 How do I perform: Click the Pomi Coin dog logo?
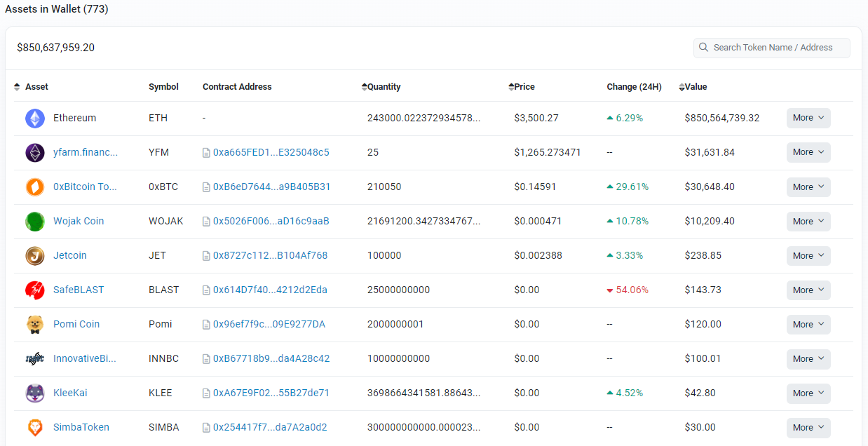(35, 325)
